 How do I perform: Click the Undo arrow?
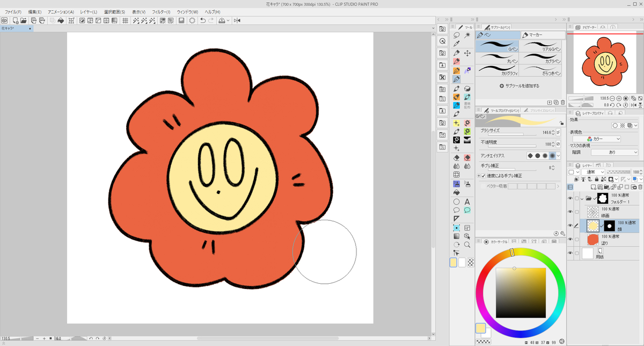tap(202, 20)
